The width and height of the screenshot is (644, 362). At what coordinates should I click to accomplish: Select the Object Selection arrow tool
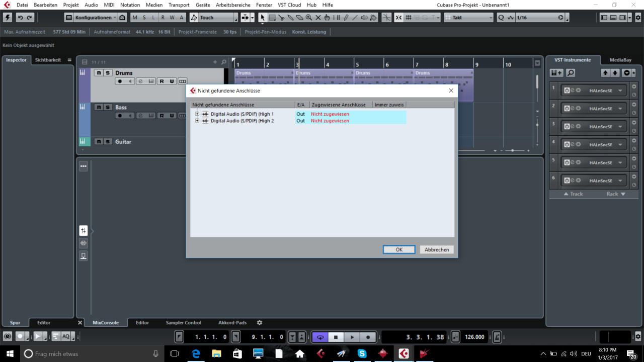pyautogui.click(x=262, y=18)
